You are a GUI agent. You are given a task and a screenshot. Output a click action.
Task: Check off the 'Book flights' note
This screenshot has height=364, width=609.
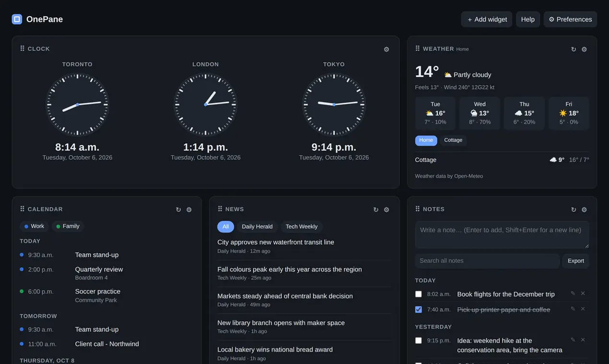click(419, 294)
